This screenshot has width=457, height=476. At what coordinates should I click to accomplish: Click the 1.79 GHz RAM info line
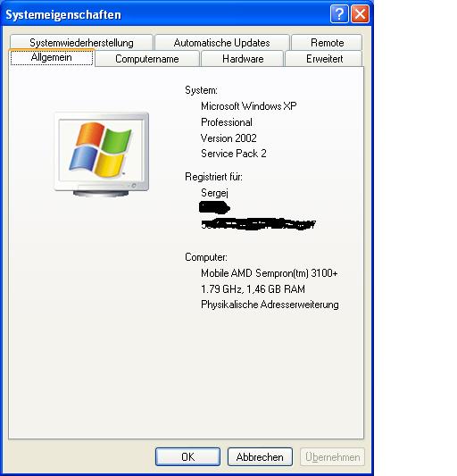253,289
